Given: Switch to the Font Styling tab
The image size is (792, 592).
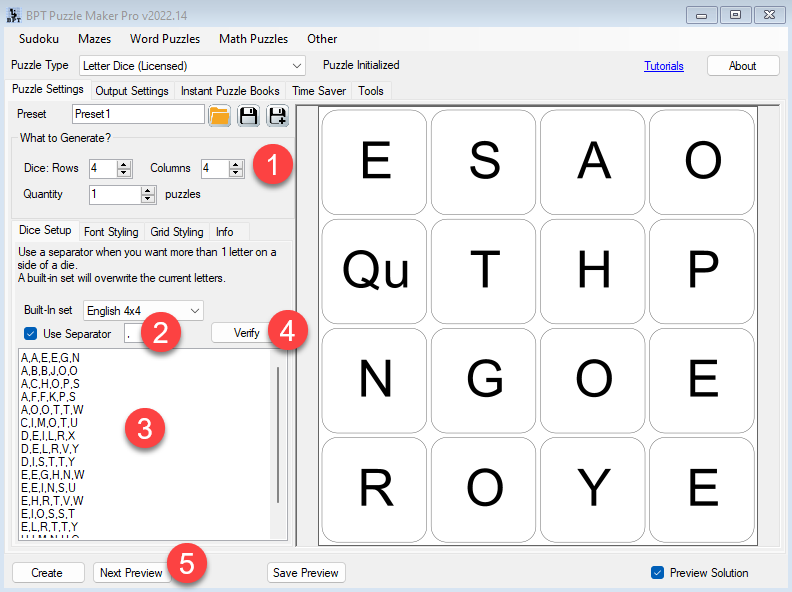Looking at the screenshot, I should coord(111,232).
